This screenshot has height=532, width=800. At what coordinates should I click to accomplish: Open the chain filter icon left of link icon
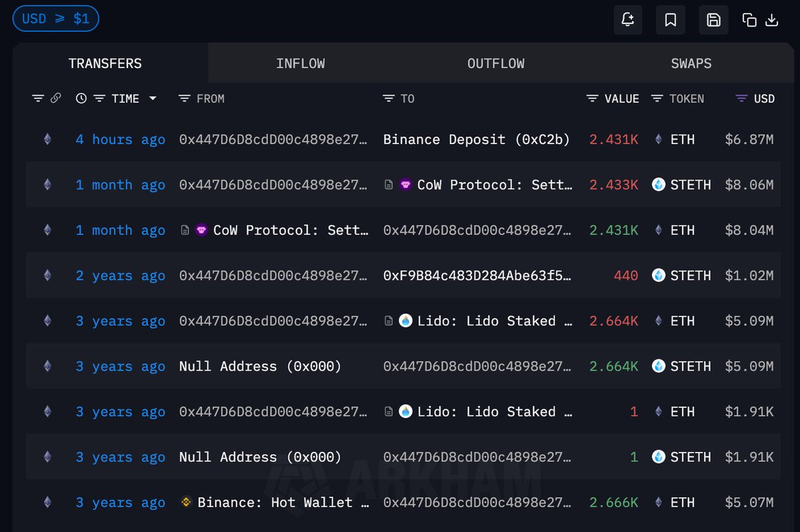38,99
